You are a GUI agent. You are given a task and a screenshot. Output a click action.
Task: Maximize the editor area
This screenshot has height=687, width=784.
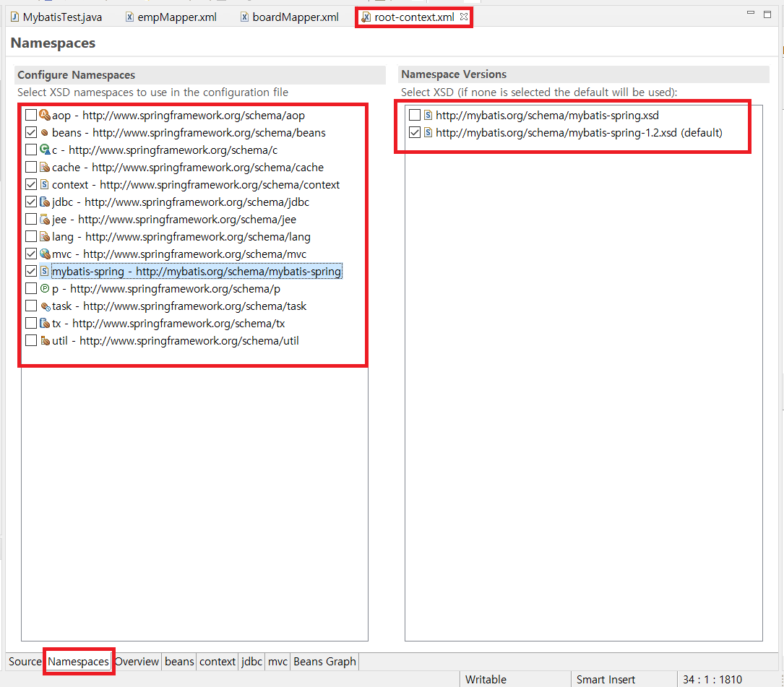tap(767, 14)
